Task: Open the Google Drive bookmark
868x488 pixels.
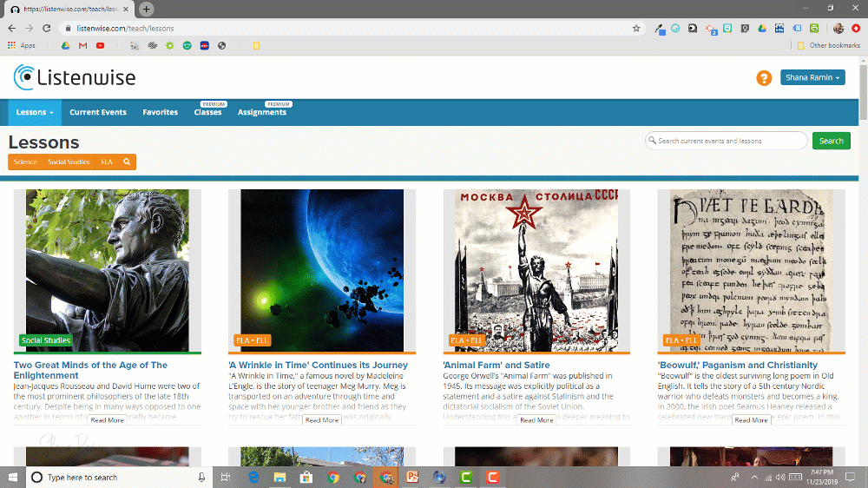Action: coord(65,45)
